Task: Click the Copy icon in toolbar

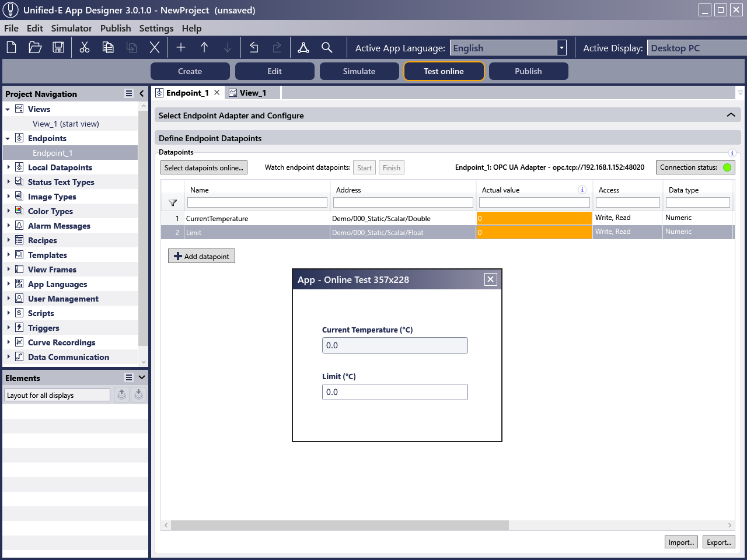Action: (x=108, y=48)
